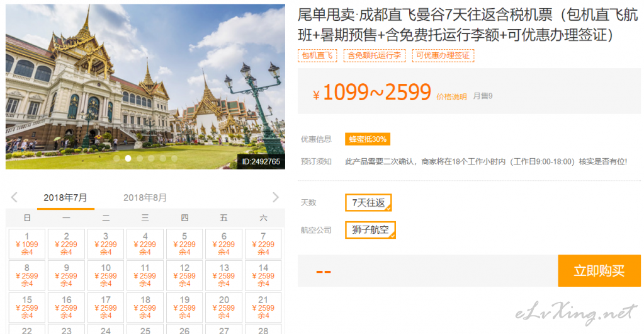Click the 月售9 monthly sales text

click(483, 96)
